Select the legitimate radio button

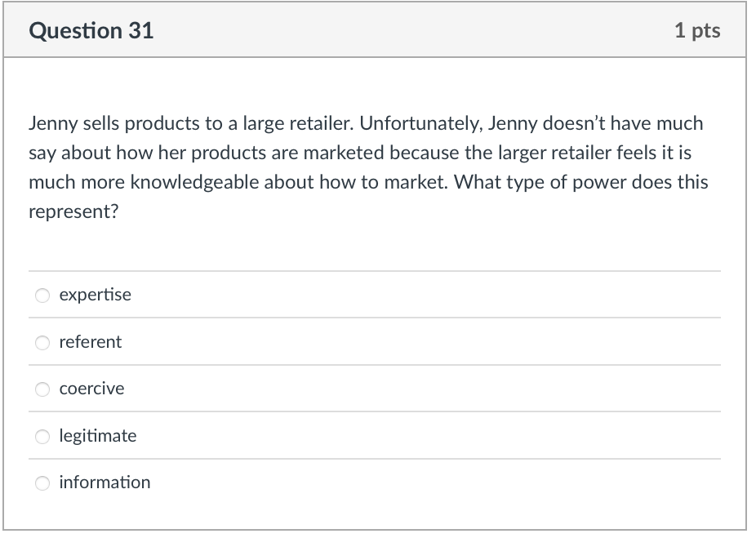[42, 436]
